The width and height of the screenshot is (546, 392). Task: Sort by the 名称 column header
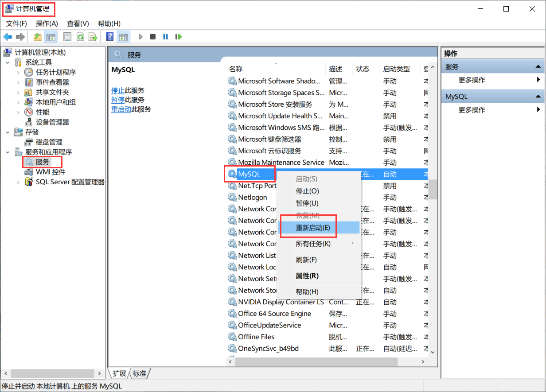tap(276, 69)
